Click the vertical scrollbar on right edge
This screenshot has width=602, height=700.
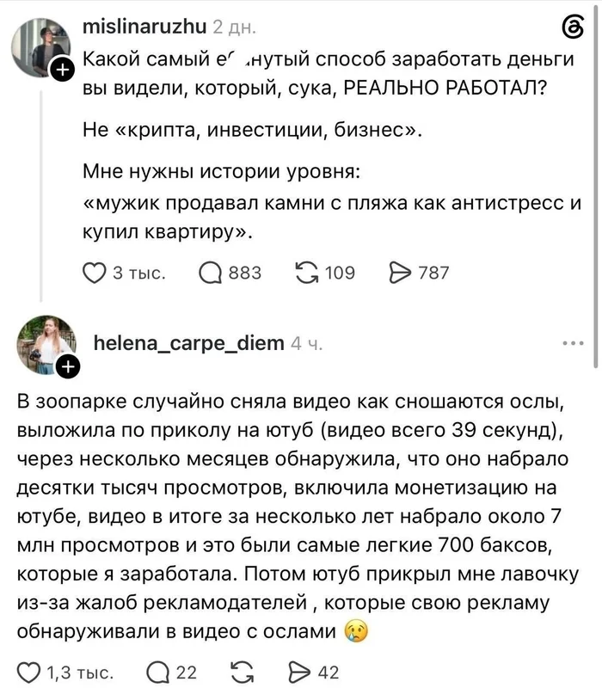coord(596,185)
